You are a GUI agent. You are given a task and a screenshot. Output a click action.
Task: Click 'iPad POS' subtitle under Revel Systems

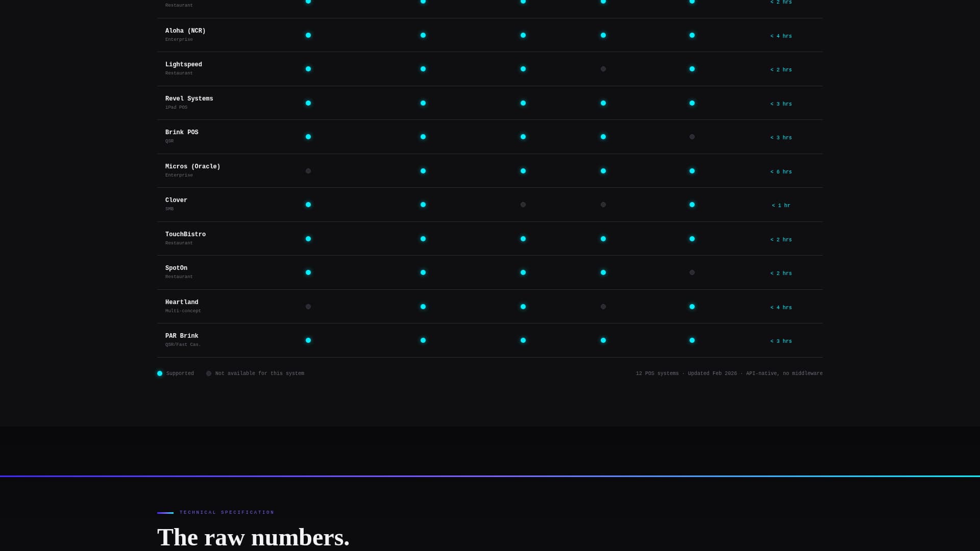[176, 108]
